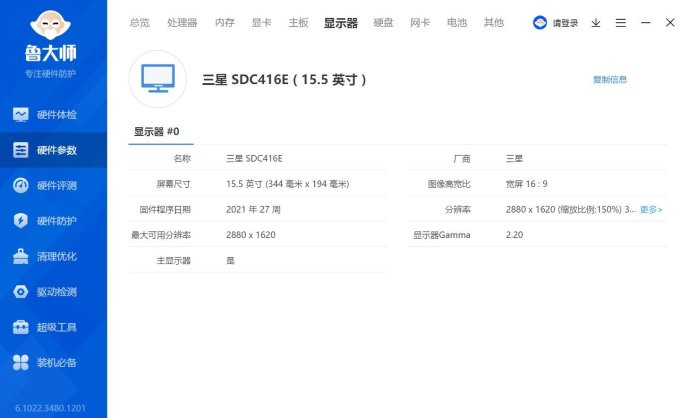
Task: Click the title 三星 SDC416E ( 15.5 英寸 )
Action: coord(284,79)
